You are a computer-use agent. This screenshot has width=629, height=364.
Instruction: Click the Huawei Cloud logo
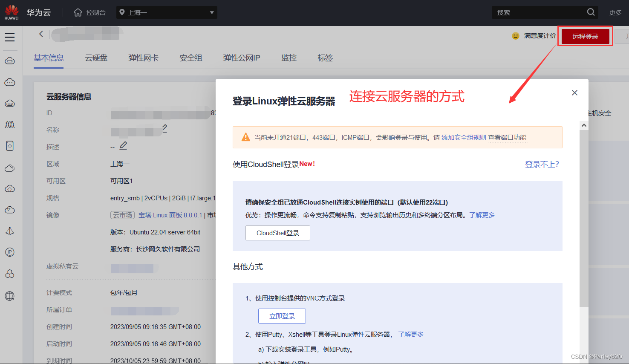tap(12, 12)
